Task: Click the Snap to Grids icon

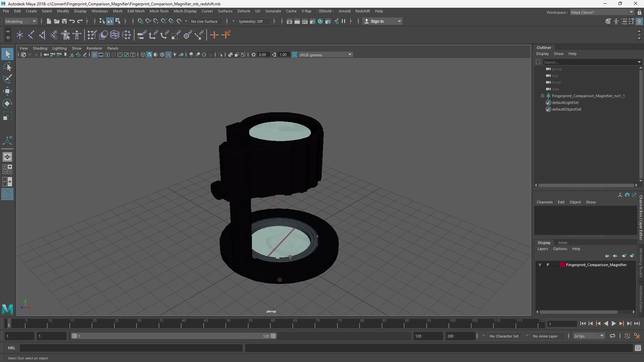Action: (x=140, y=21)
